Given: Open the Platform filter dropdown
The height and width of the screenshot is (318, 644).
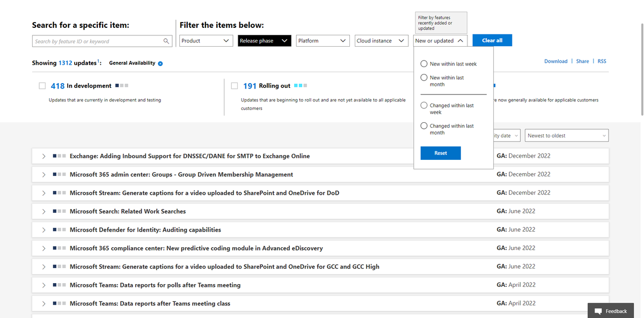Looking at the screenshot, I should click(323, 41).
